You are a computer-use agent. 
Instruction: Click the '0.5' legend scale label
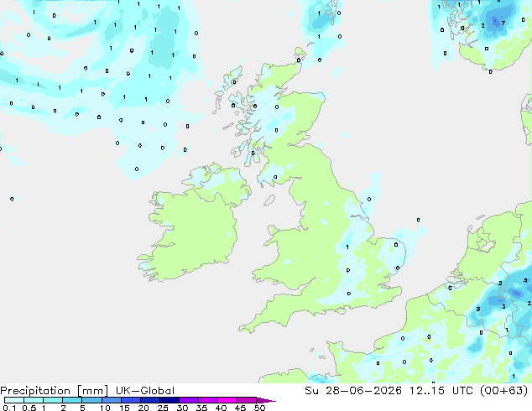click(x=29, y=408)
